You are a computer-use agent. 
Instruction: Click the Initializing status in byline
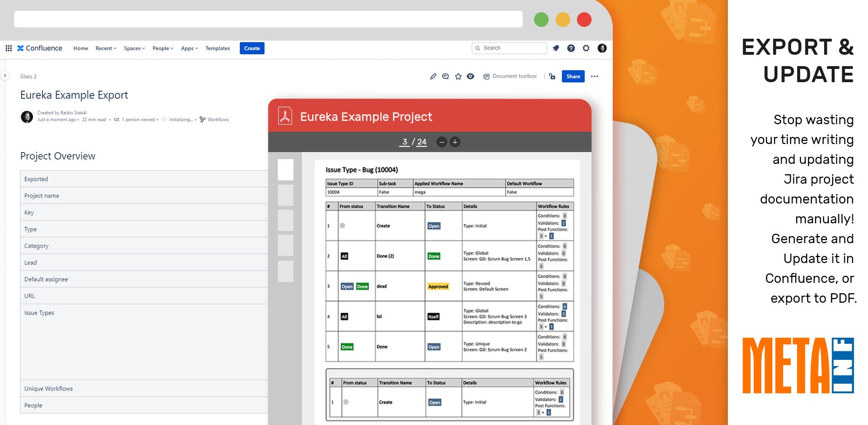(181, 119)
